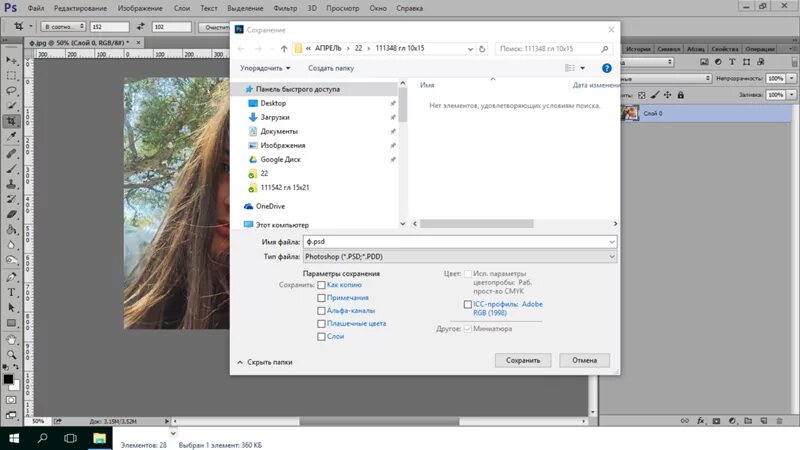Enable the 'Как копию' checkbox
Viewport: 800px width, 450px height.
coord(321,285)
